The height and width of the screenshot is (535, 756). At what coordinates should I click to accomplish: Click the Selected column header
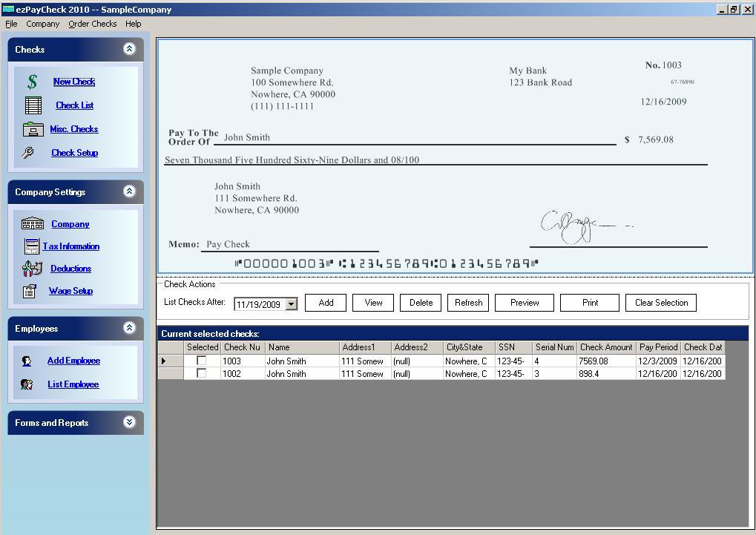pyautogui.click(x=203, y=347)
